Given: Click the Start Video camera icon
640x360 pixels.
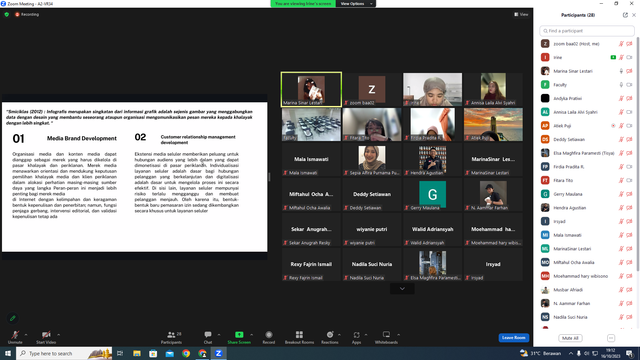Looking at the screenshot, I should [46, 335].
